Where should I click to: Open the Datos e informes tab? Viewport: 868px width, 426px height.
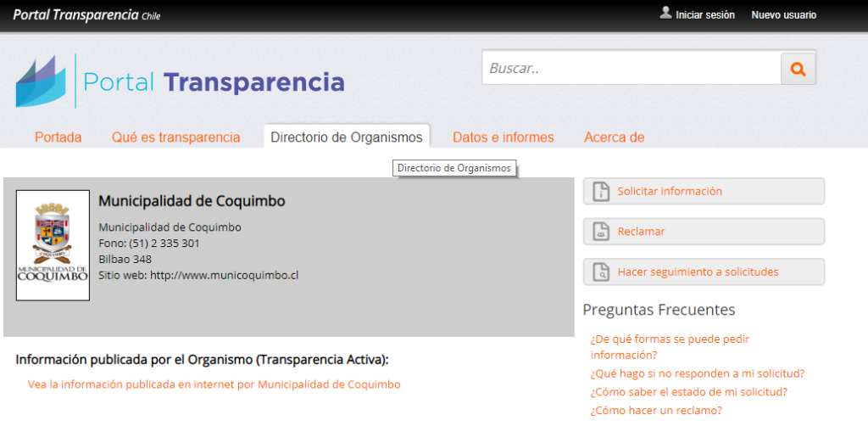click(x=504, y=137)
